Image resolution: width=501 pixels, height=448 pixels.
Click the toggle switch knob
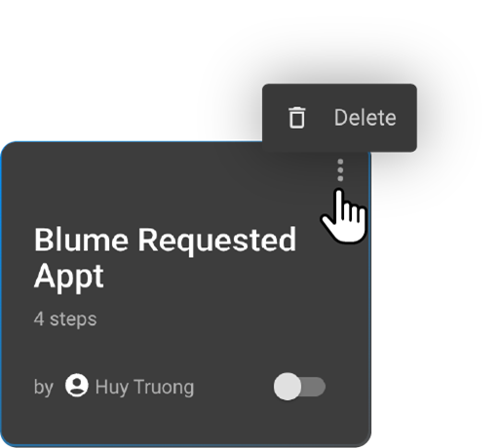(x=288, y=387)
